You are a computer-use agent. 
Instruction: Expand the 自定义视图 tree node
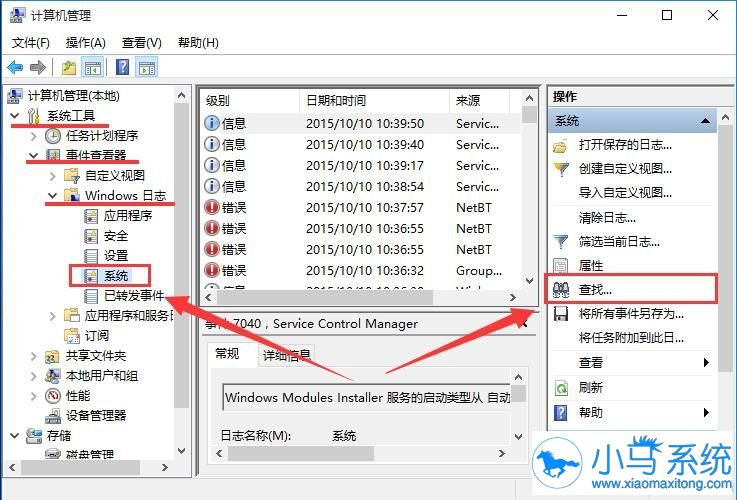[53, 176]
